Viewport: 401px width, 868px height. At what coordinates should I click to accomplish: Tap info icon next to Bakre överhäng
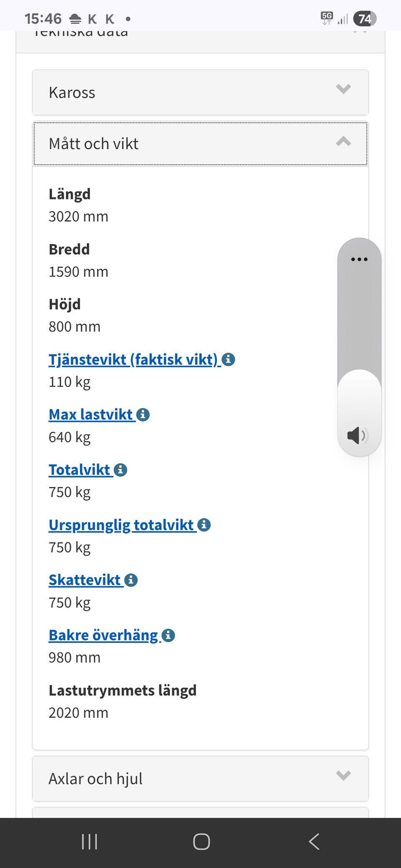pos(168,635)
